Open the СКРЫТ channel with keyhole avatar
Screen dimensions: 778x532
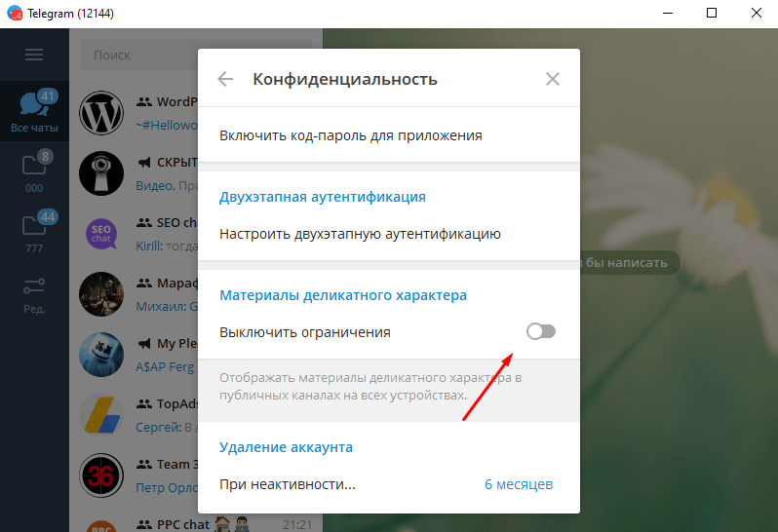click(101, 173)
